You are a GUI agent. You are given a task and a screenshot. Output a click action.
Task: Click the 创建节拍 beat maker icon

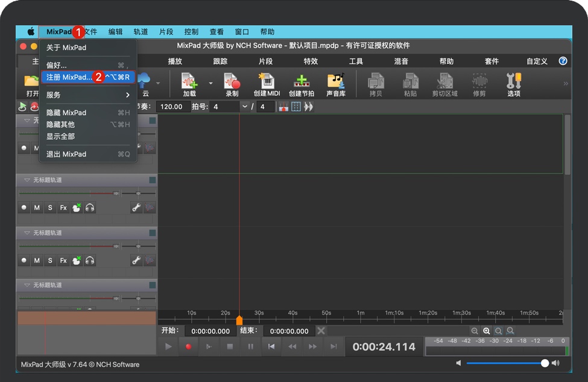point(302,84)
